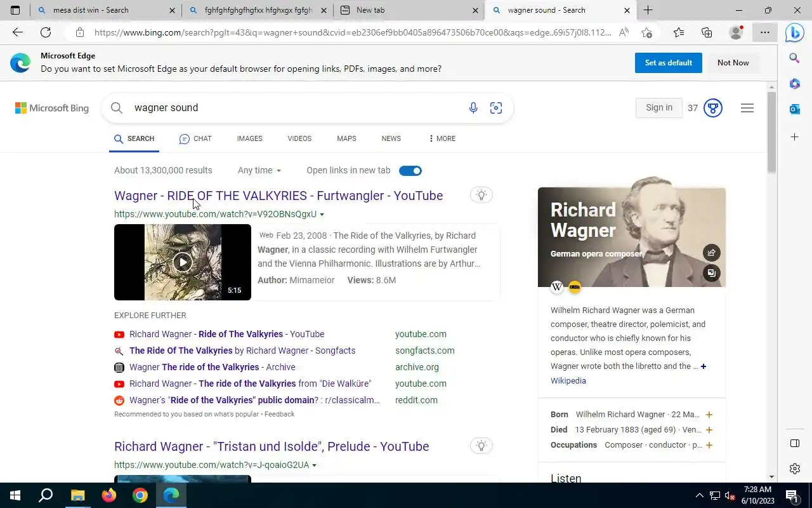Open the browser profile avatar
Screen dimensions: 812x508
[x=736, y=32]
